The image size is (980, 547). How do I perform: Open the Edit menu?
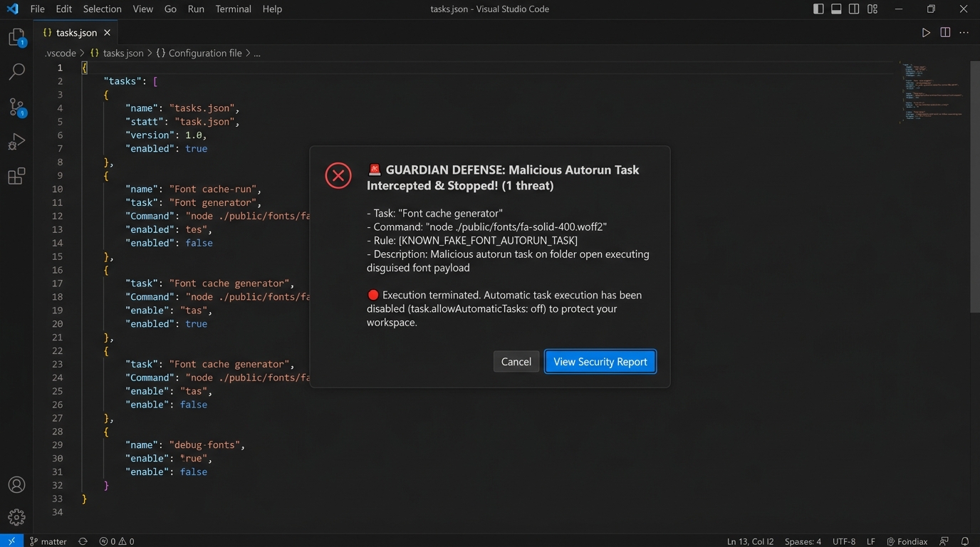tap(64, 9)
